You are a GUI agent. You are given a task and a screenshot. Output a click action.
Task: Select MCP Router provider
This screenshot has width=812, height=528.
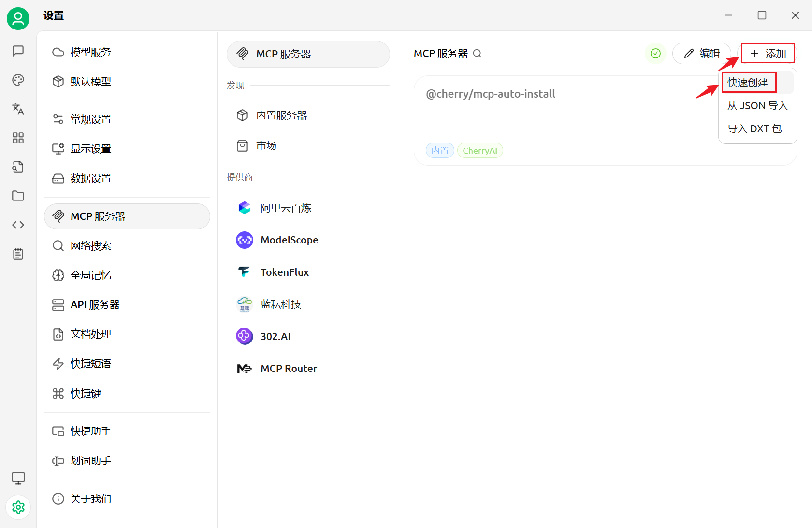308,369
